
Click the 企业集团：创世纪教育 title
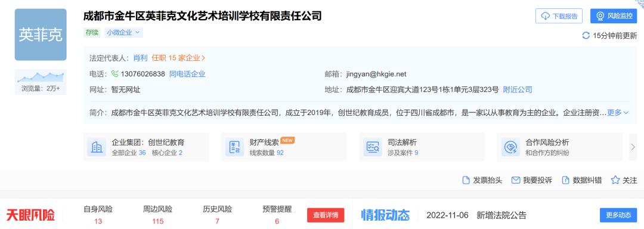[148, 143]
